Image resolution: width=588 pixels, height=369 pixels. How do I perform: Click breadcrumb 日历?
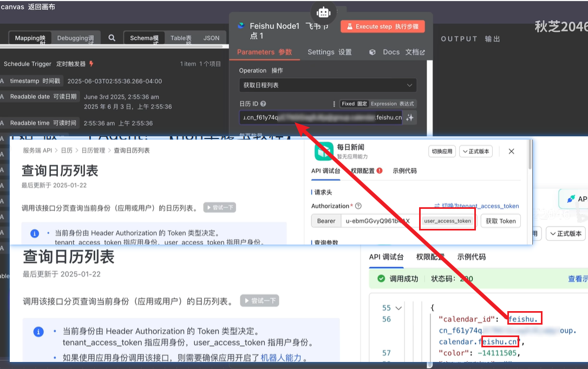point(67,150)
